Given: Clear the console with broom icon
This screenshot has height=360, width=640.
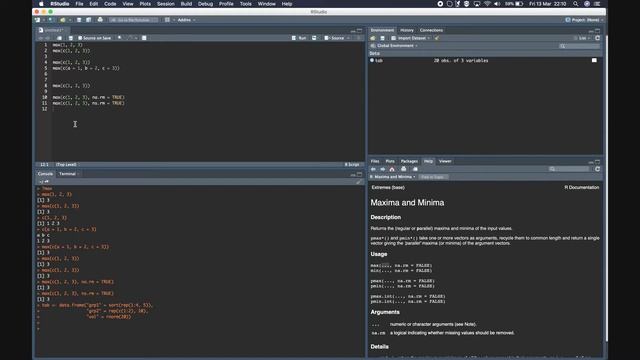Looking at the screenshot, I should pos(359,182).
